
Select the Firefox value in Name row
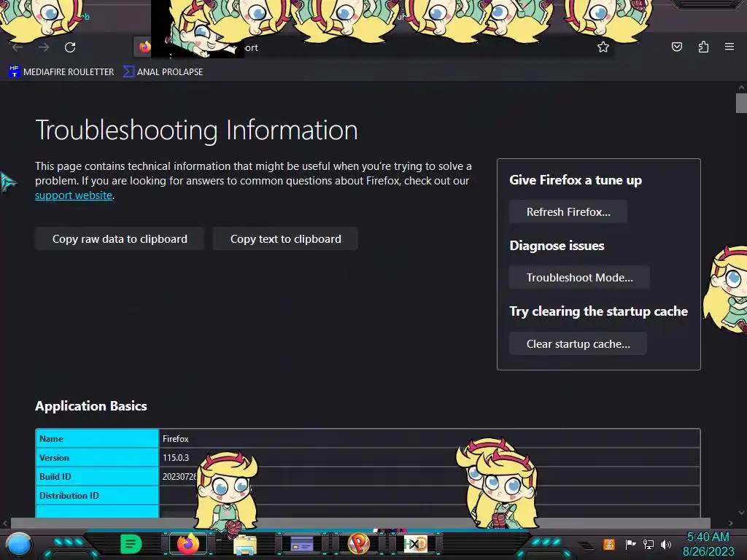click(x=175, y=438)
